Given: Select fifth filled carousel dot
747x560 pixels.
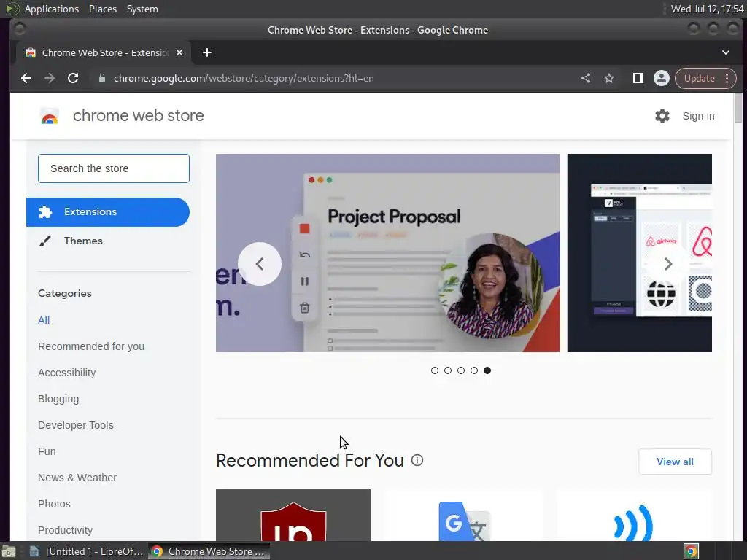Looking at the screenshot, I should (487, 370).
